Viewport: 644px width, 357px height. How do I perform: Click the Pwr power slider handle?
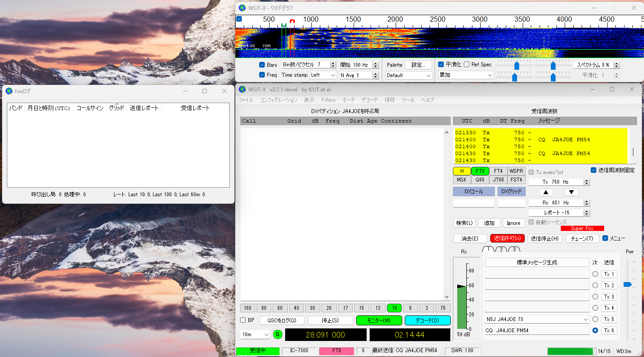point(628,284)
